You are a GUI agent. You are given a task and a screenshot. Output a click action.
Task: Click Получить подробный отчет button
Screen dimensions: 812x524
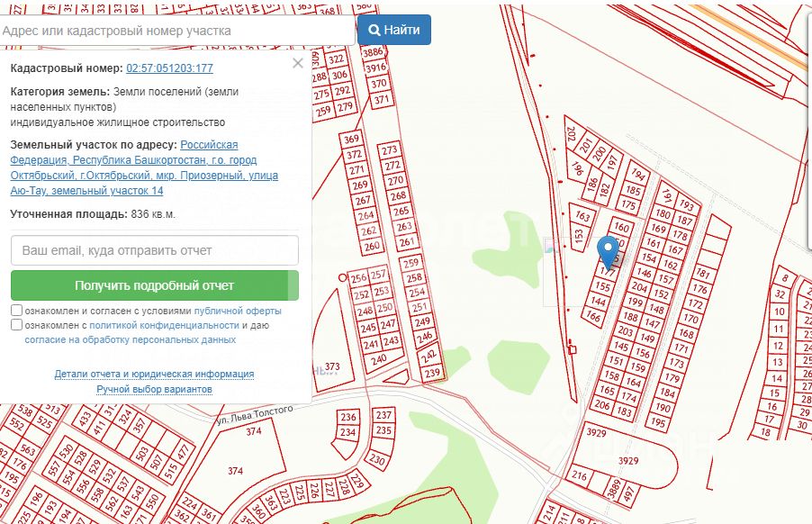click(154, 285)
